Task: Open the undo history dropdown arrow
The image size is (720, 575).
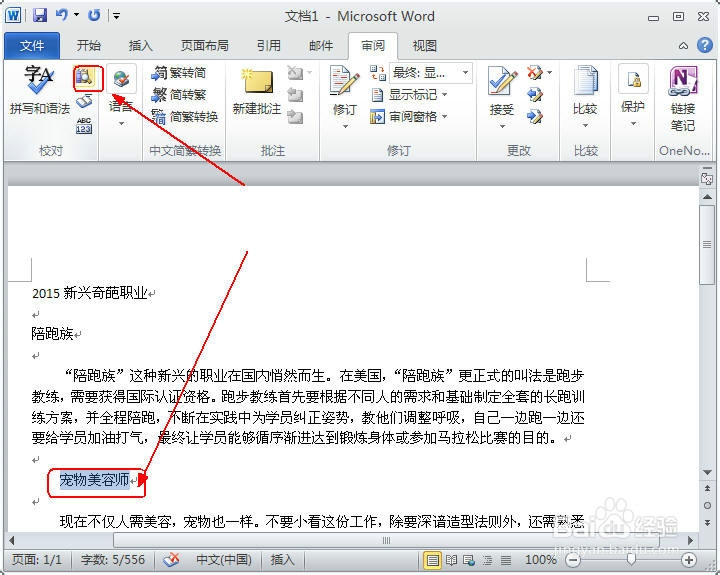Action: coord(76,15)
